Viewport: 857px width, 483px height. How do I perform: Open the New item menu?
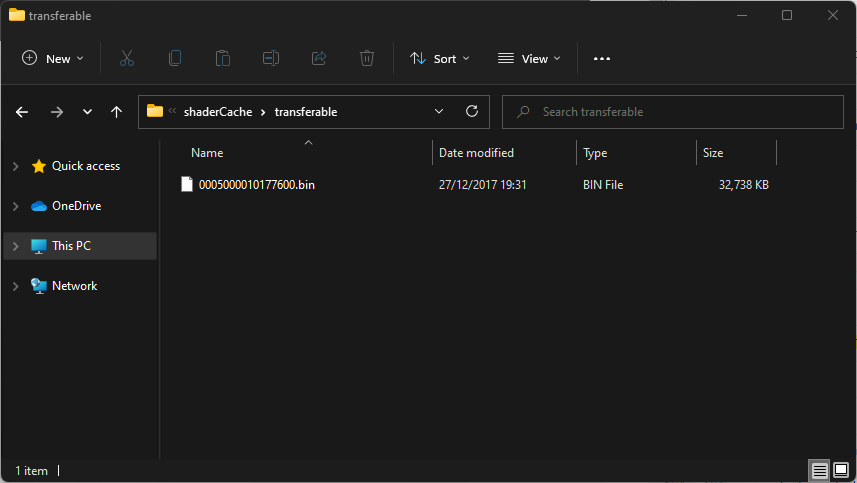(x=52, y=58)
